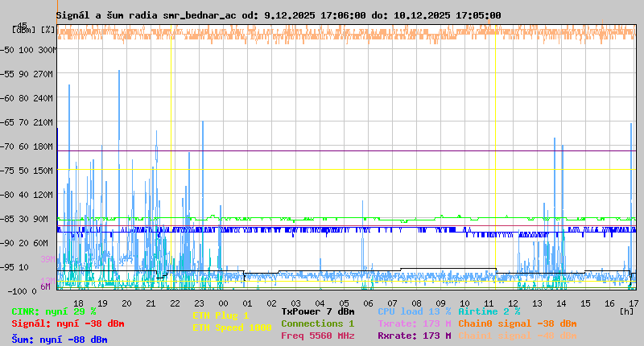Click the Airtime 2 % legend label
644x346 pixels.
click(489, 311)
